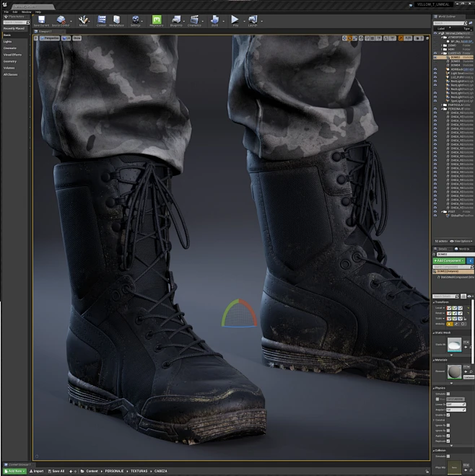The width and height of the screenshot is (475, 476).
Task: Open View Options in World Outliner
Action: 461,241
